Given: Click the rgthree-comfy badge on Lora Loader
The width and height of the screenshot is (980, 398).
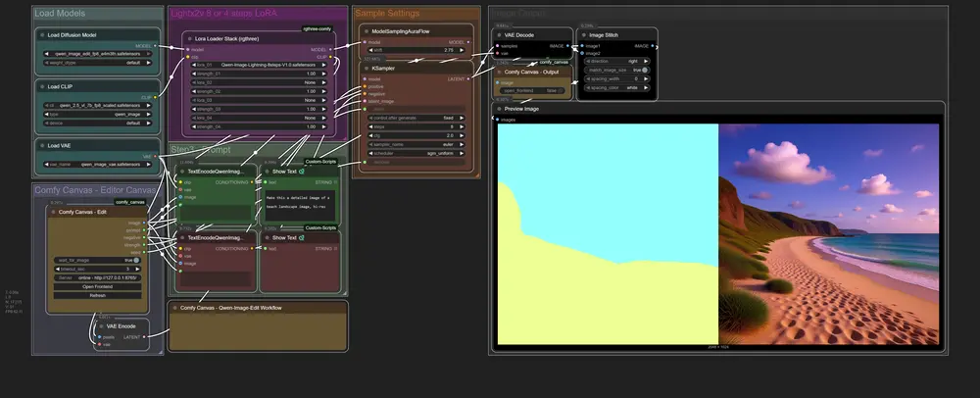Looking at the screenshot, I should pos(318,28).
